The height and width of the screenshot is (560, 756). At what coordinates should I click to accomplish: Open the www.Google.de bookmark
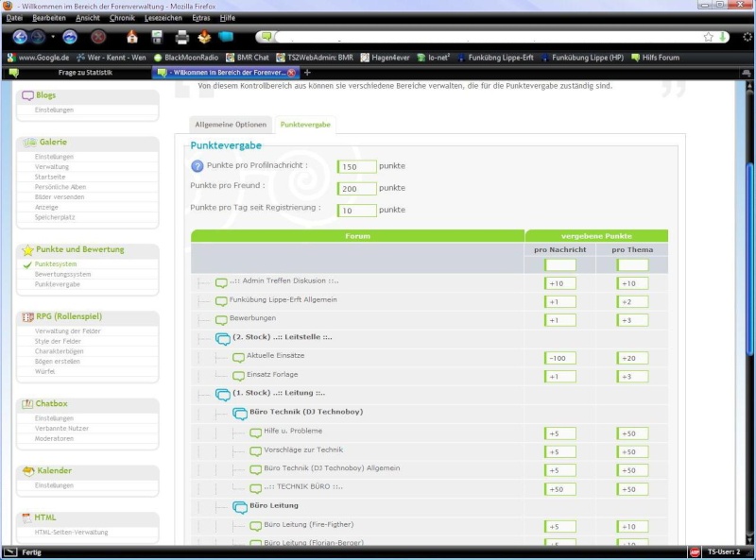39,58
